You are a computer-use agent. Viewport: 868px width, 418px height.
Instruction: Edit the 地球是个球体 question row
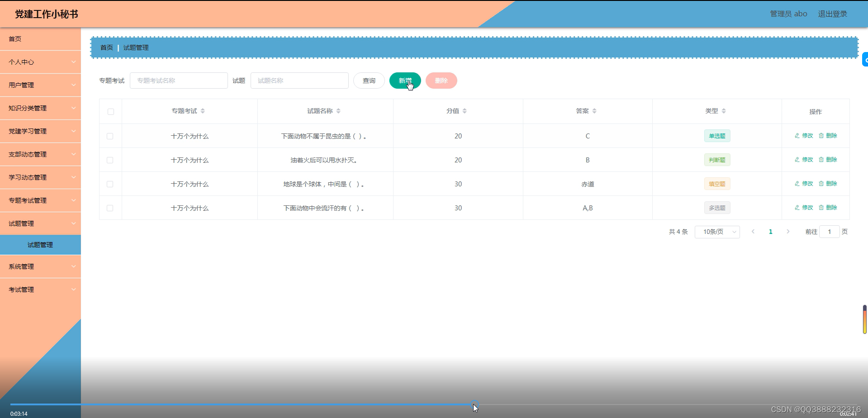[x=804, y=184]
